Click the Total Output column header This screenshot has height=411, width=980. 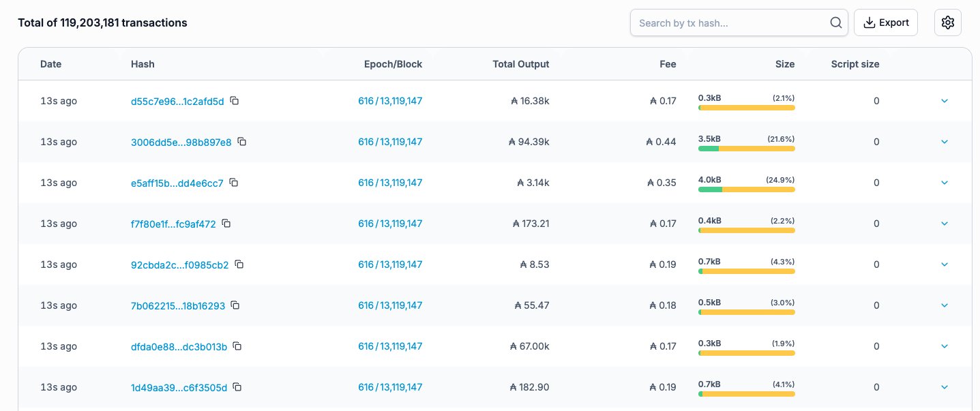(x=520, y=64)
